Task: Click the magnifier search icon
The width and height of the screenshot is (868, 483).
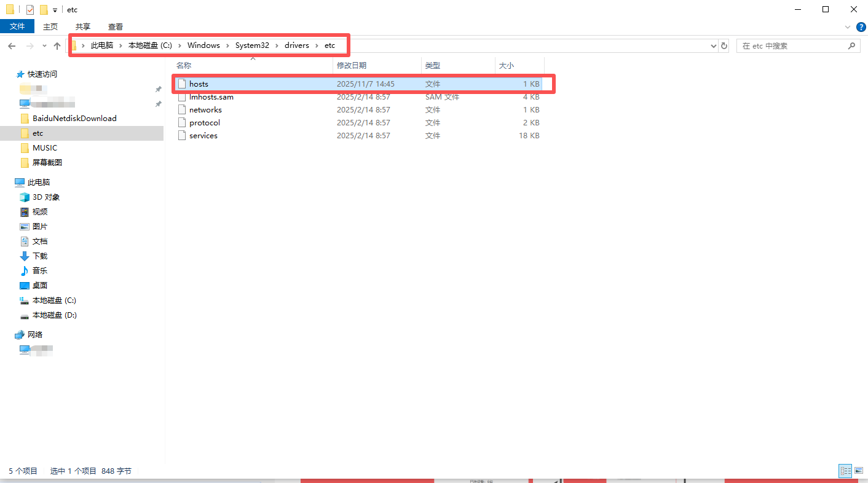Action: [851, 46]
